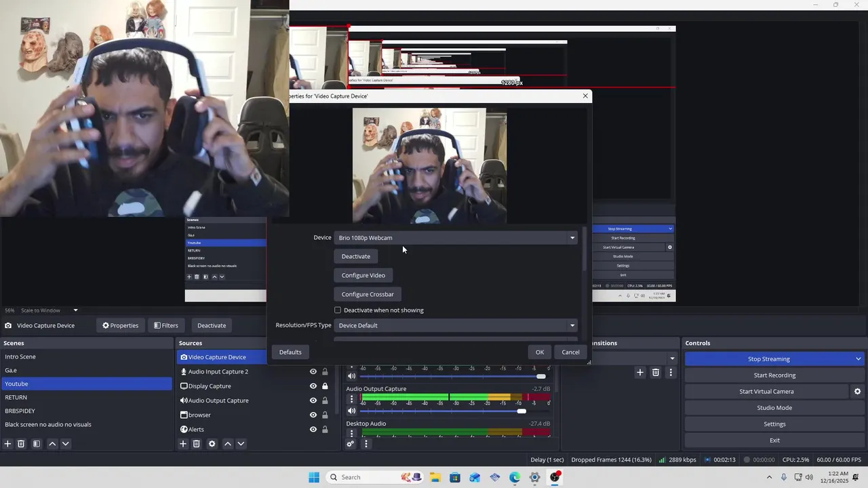Open Advanced Audio Properties gears icon
The width and height of the screenshot is (868, 488).
coord(351,444)
